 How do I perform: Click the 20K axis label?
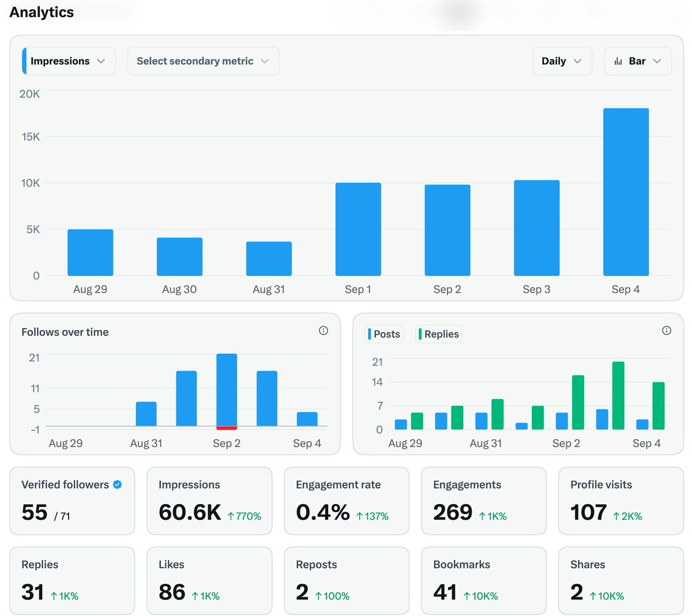29,94
